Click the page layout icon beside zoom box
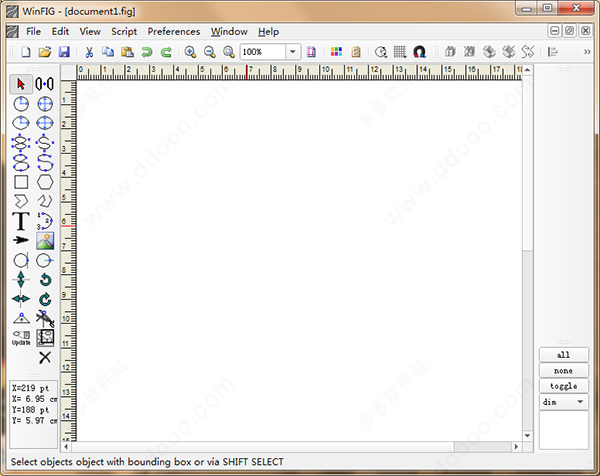The height and width of the screenshot is (476, 600). tap(311, 52)
